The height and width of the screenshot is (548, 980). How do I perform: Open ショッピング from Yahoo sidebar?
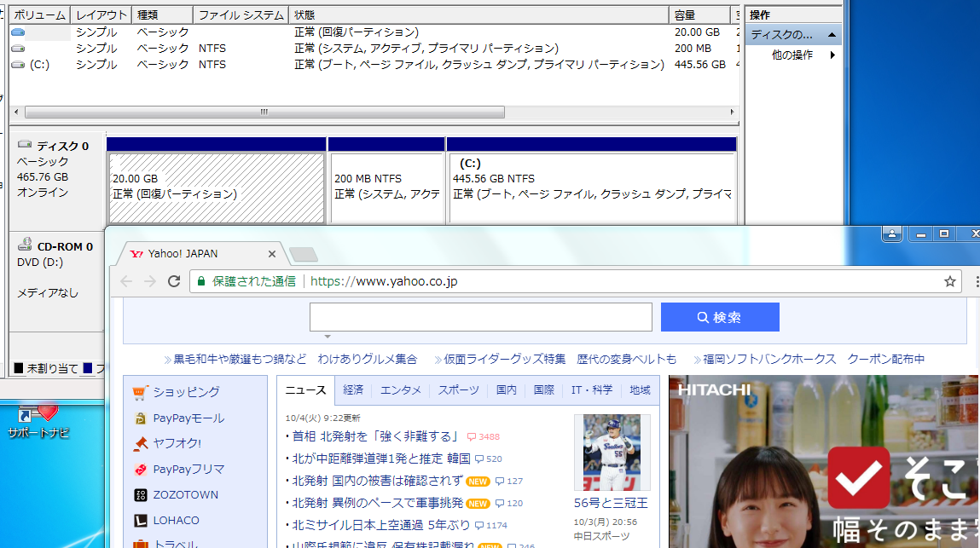[186, 392]
